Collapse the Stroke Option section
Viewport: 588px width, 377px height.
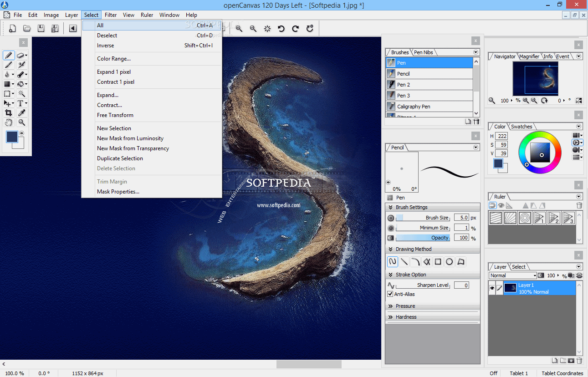[x=391, y=275]
